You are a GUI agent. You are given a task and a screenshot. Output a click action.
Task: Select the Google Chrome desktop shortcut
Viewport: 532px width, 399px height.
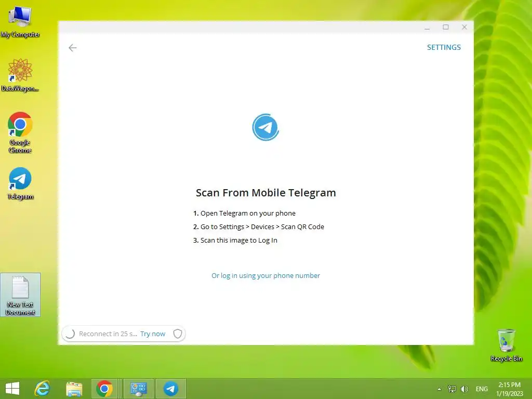20,132
